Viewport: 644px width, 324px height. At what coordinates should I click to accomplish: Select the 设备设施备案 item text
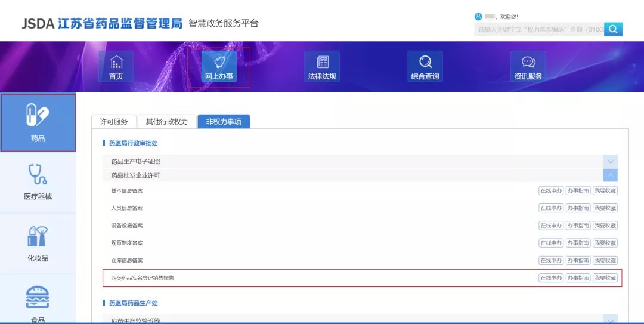(x=127, y=226)
